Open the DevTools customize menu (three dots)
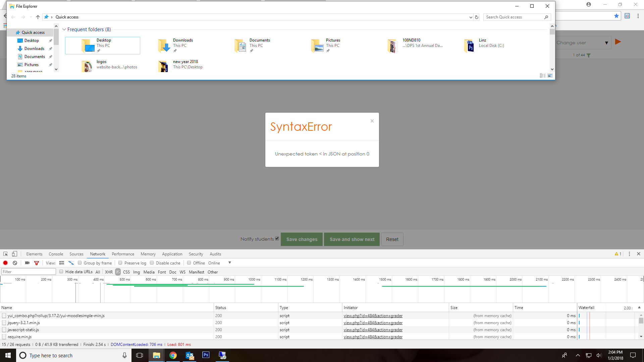The height and width of the screenshot is (362, 644). [629, 254]
